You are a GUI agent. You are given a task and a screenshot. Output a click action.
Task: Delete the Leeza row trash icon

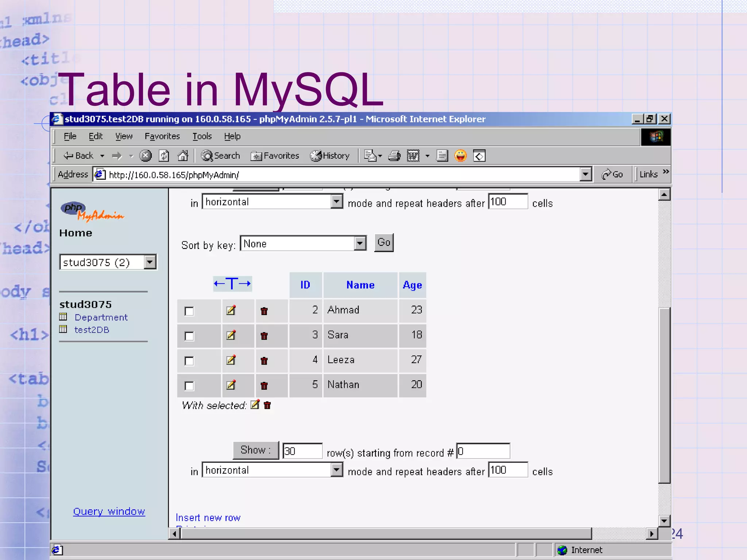click(264, 361)
